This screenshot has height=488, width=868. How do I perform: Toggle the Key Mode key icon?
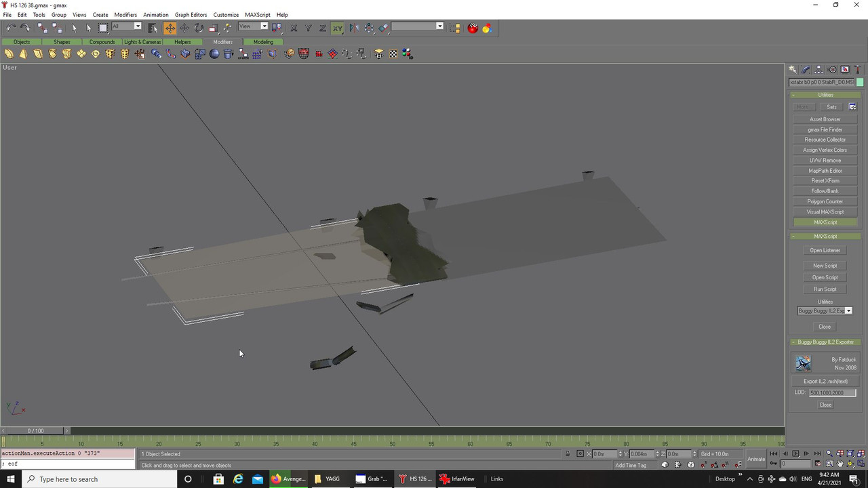(x=774, y=464)
